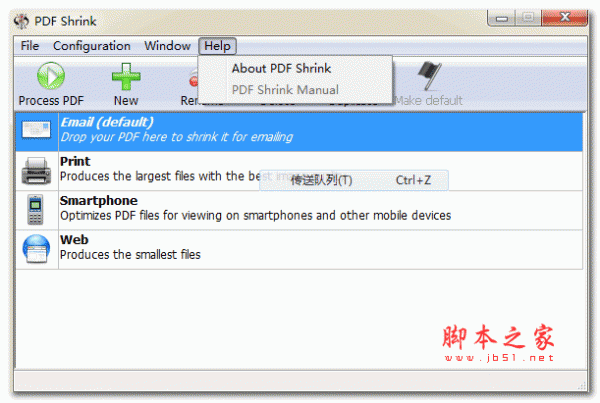Select the Web configuration row

[299, 250]
